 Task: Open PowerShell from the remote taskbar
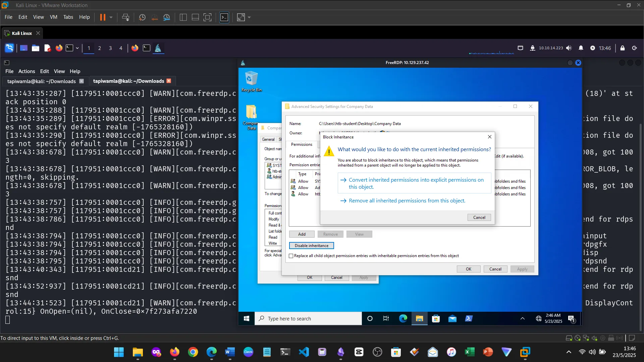coord(469,318)
